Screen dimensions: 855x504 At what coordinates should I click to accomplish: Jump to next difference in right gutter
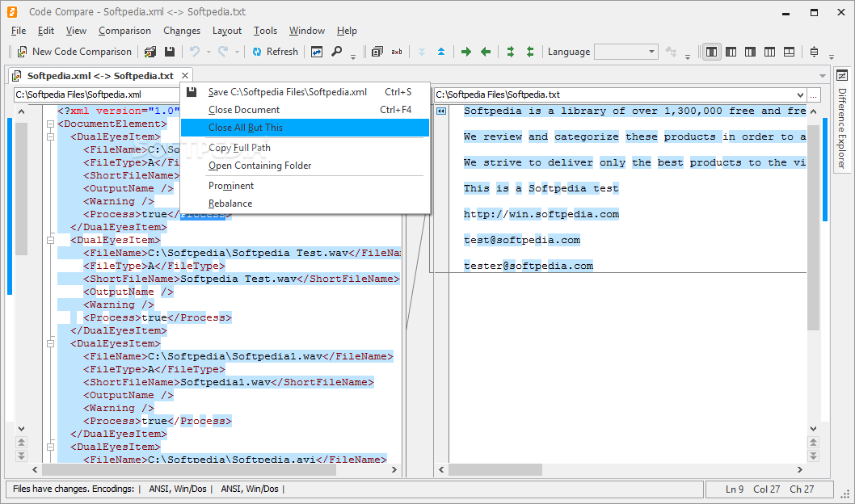(813, 456)
